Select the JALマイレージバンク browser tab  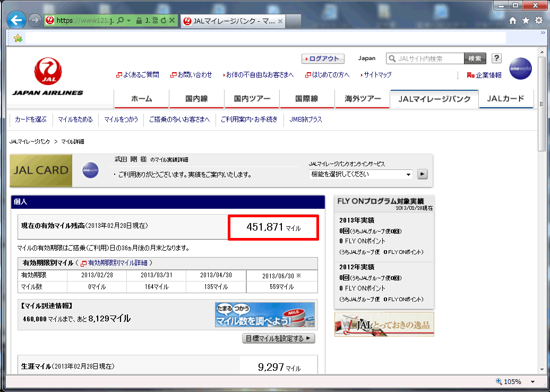pos(233,21)
